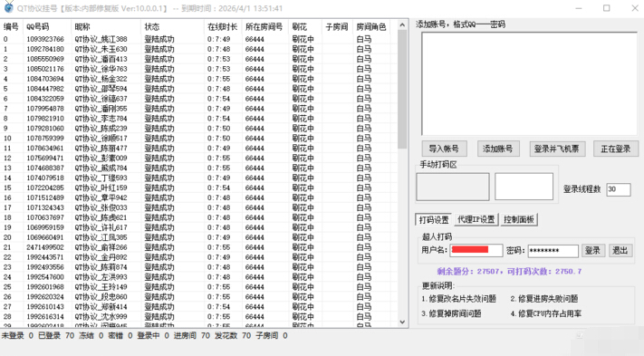
Task: Select QQ number 1079281060
Action: pyautogui.click(x=45, y=129)
